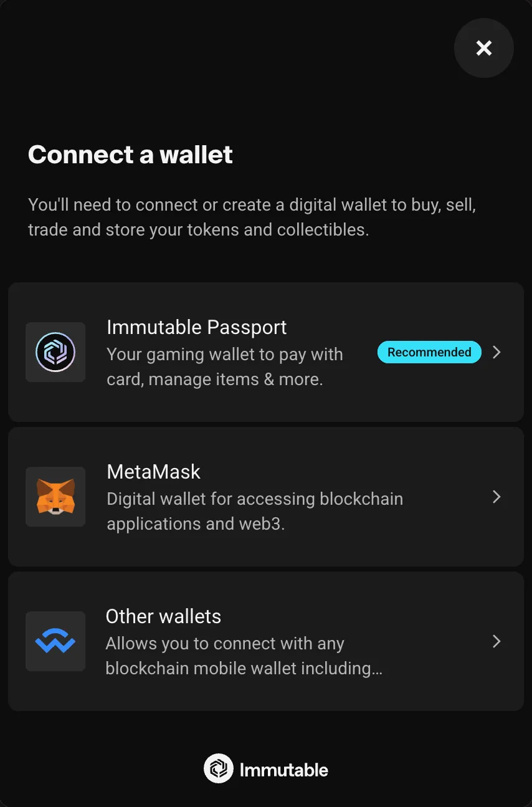532x807 pixels.
Task: Click the MetaMask fox icon
Action: tap(55, 497)
